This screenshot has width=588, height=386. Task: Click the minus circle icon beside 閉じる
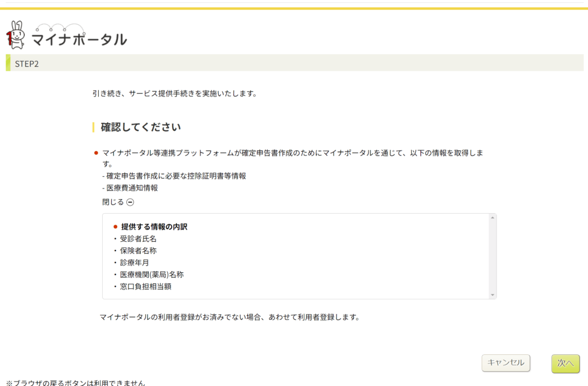click(130, 202)
